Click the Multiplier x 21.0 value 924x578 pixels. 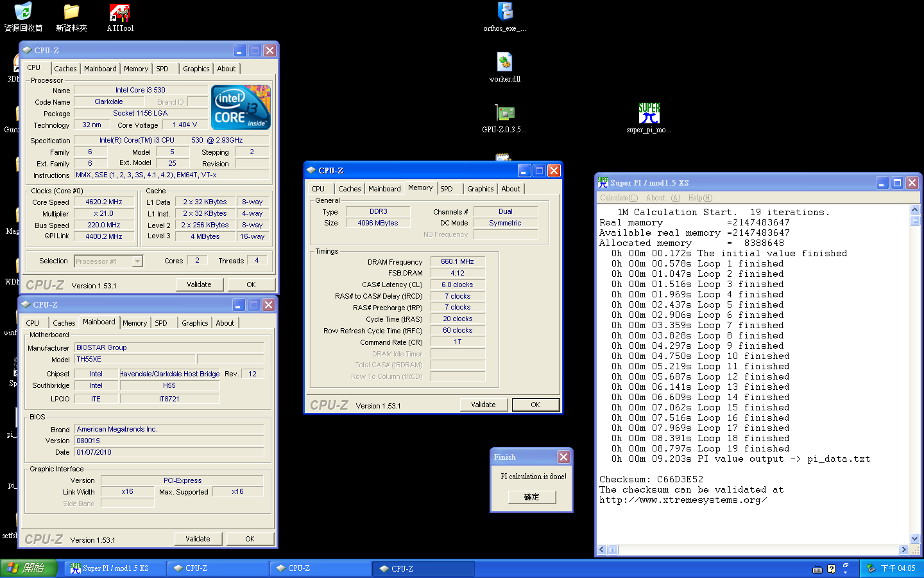104,213
